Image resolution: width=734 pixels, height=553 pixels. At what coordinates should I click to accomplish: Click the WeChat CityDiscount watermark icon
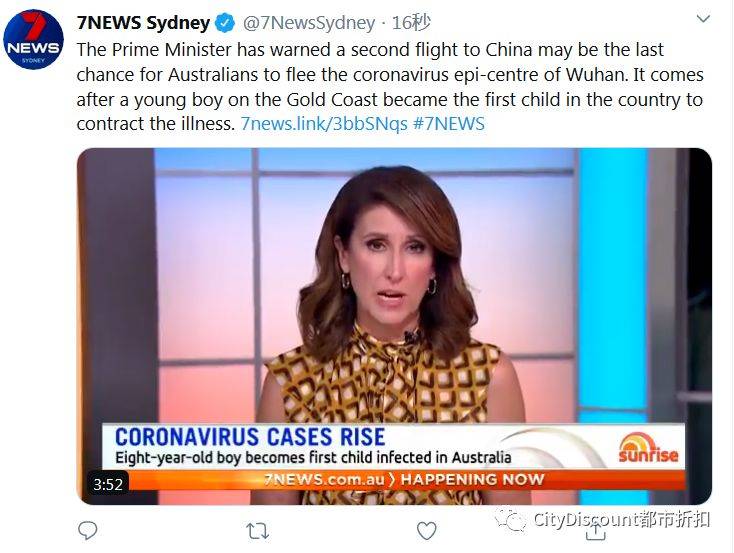click(x=511, y=519)
